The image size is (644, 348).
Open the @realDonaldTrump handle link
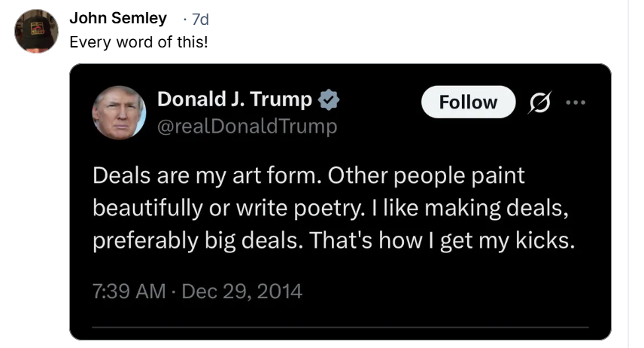coord(247,126)
